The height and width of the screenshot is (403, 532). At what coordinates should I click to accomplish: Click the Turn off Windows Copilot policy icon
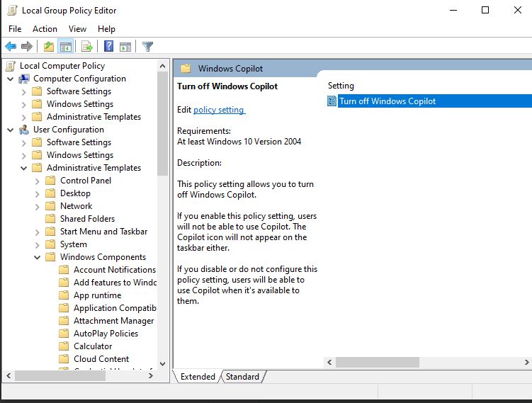coord(332,101)
